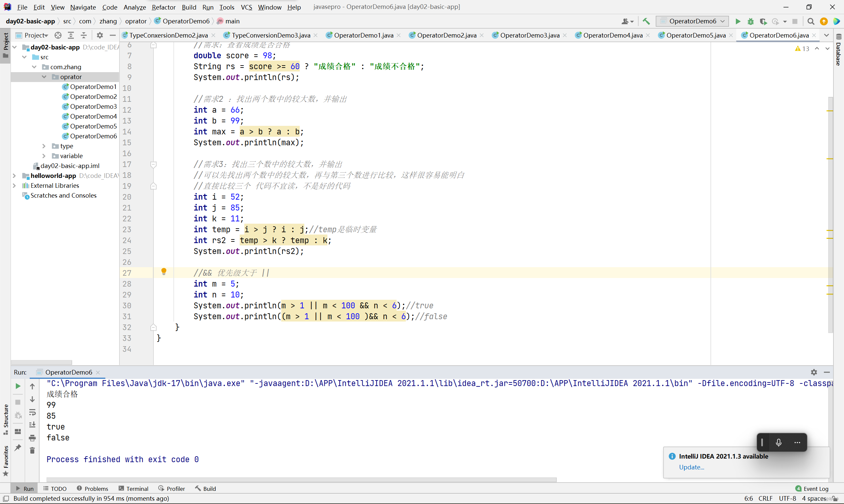Expand the type package node
Screen dimensions: 844x504
(44, 146)
